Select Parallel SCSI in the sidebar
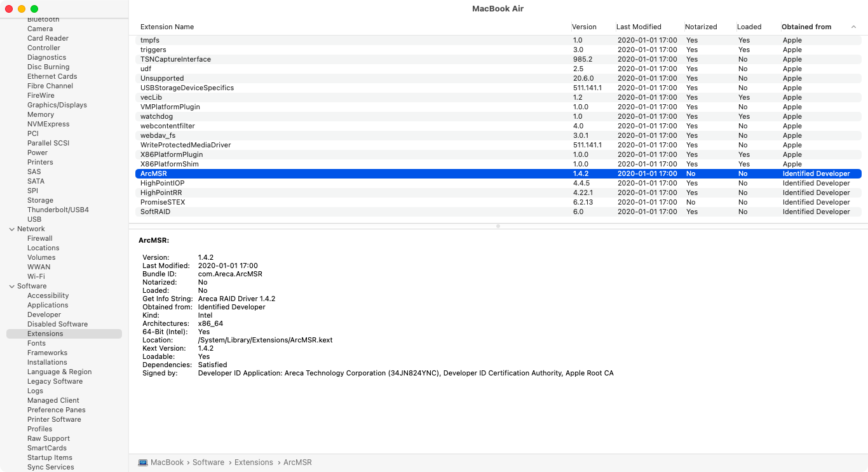Viewport: 868px width, 472px height. click(x=48, y=143)
